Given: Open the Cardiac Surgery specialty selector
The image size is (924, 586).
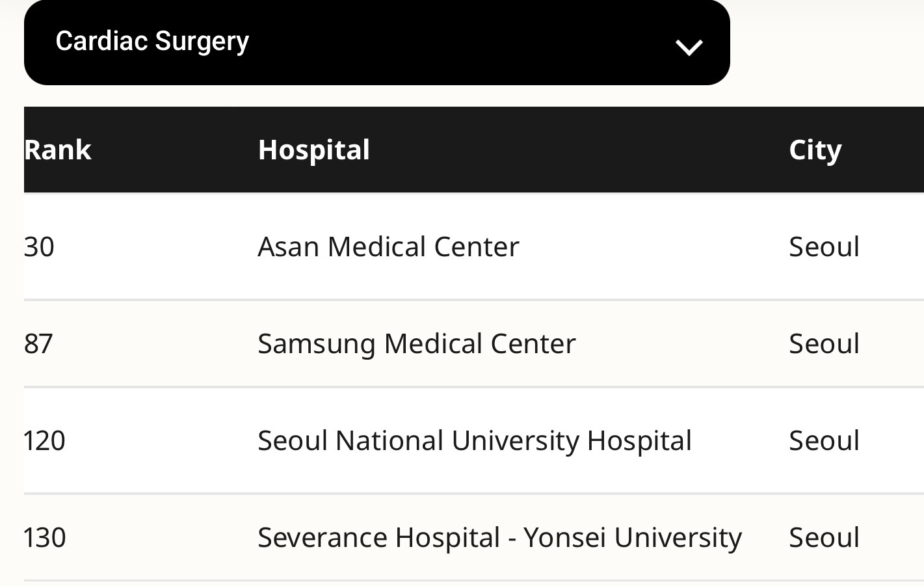Looking at the screenshot, I should click(376, 42).
